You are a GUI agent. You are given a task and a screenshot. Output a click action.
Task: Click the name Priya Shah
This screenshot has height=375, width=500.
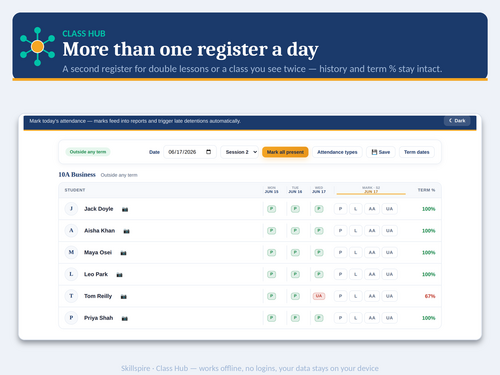point(98,318)
